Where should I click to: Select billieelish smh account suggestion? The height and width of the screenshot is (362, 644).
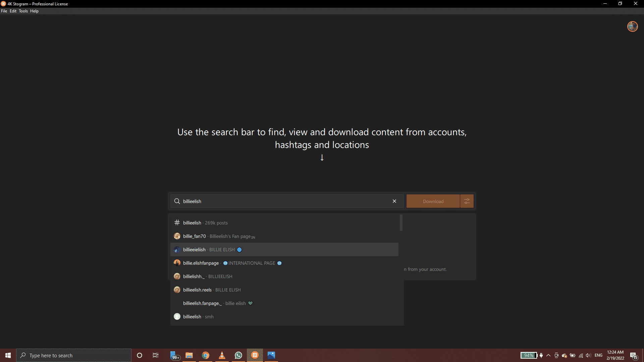284,317
